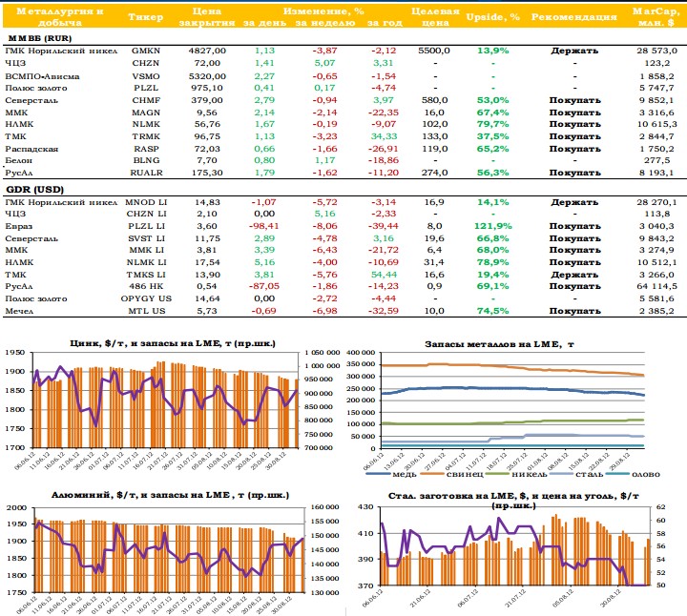Screen dimensions: 687x616
Task: Click the Upside, % column header
Action: [493, 17]
